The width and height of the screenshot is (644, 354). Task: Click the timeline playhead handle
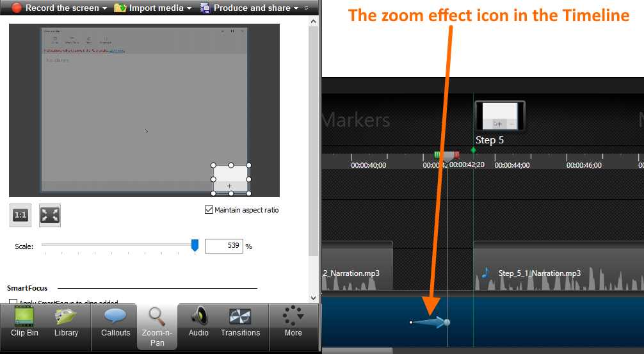tap(447, 156)
